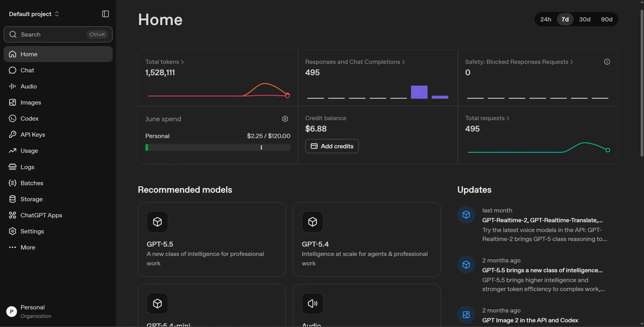Image resolution: width=644 pixels, height=327 pixels.
Task: Click the Settings gear icon in the sidebar
Action: 13,231
